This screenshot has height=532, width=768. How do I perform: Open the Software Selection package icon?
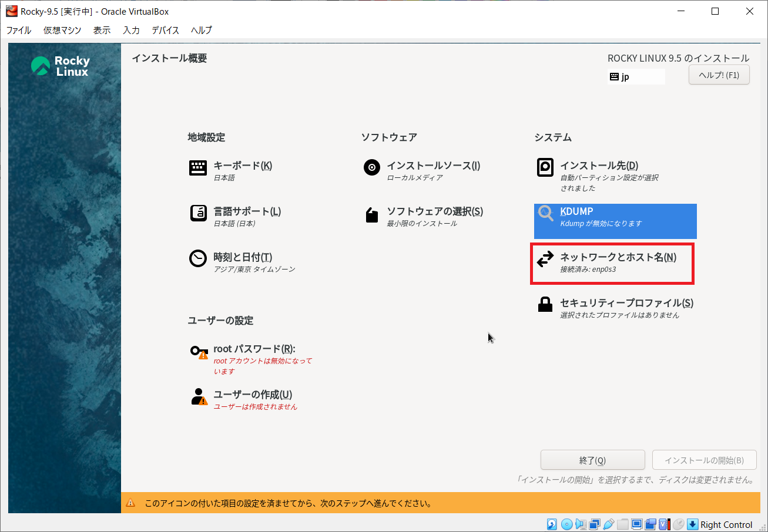(x=371, y=215)
